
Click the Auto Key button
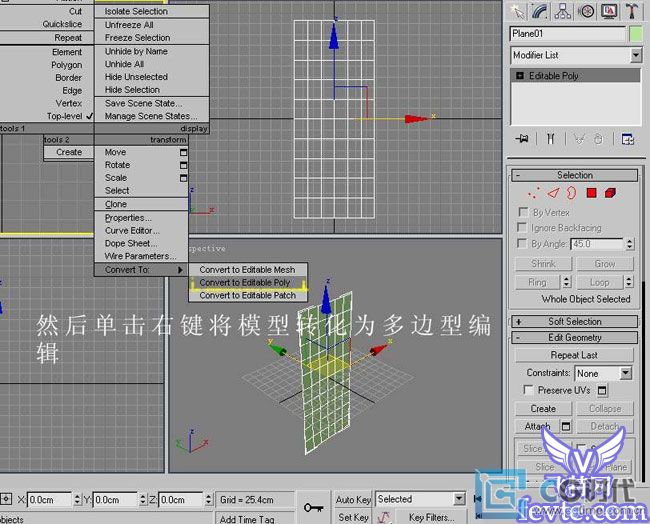pos(353,500)
